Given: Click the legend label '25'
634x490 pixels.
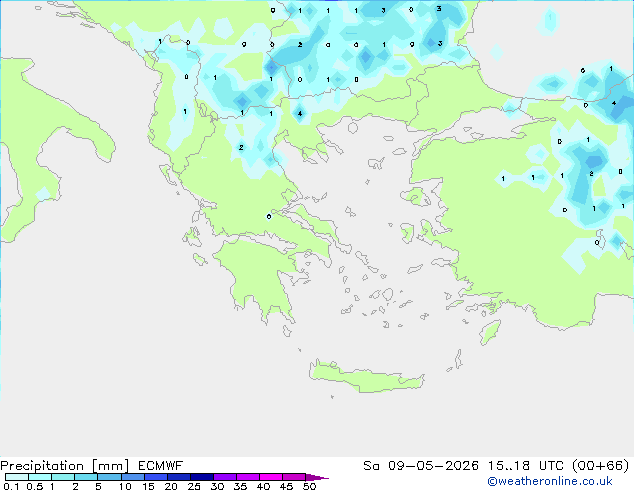Looking at the screenshot, I should pos(194,486).
